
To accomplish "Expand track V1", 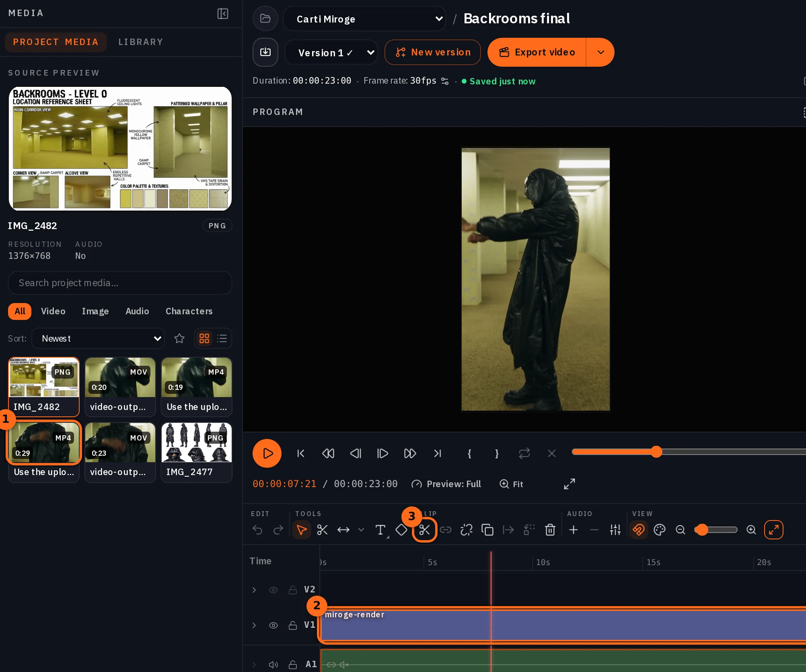I will pos(254,625).
